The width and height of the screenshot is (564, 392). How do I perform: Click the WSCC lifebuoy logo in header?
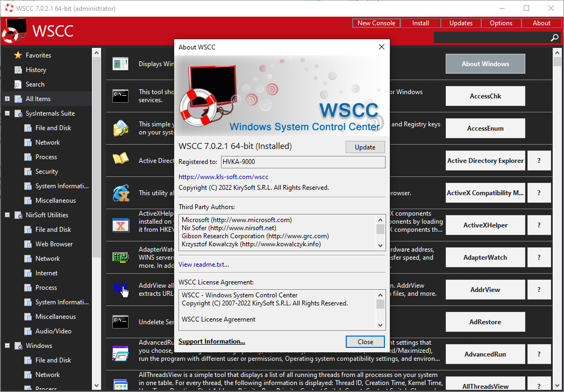(x=15, y=30)
